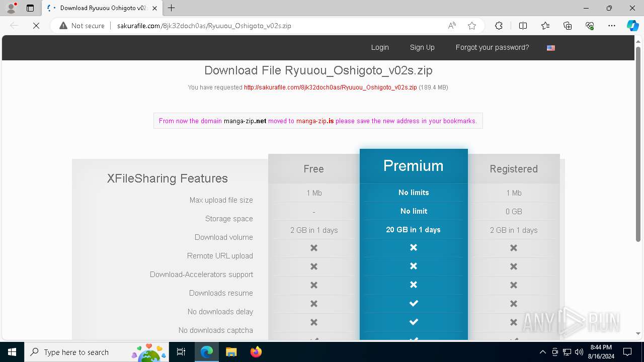Click the taskbar search box
The width and height of the screenshot is (644, 362).
[x=98, y=352]
